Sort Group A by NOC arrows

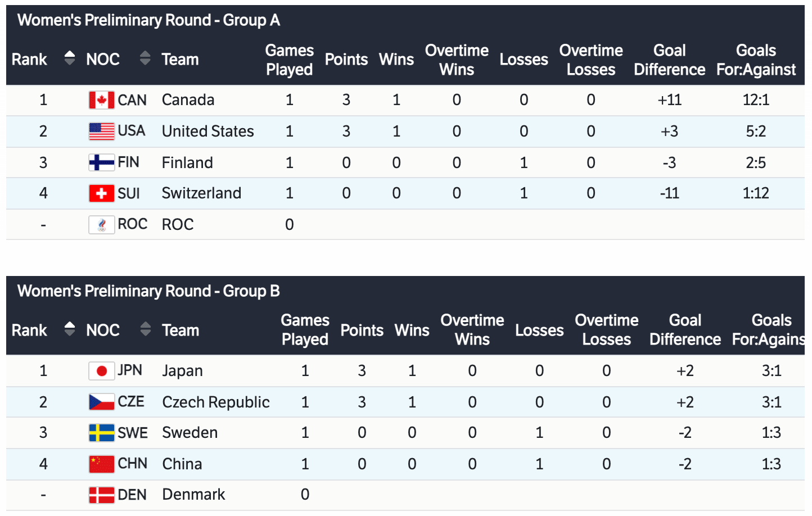(x=145, y=58)
